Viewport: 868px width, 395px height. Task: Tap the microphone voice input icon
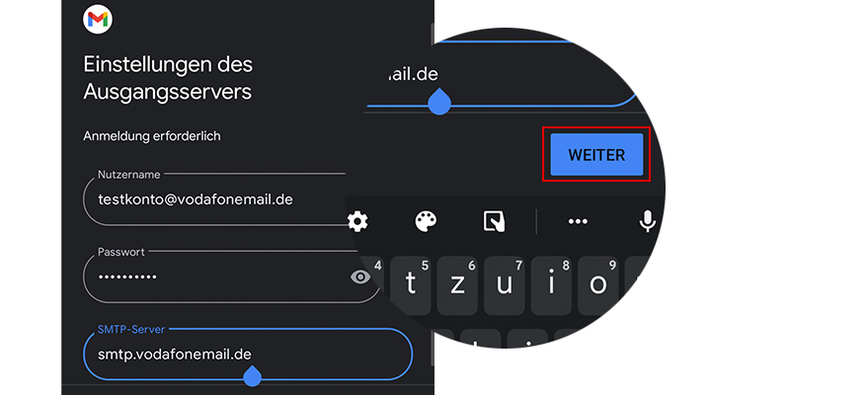coord(647,221)
